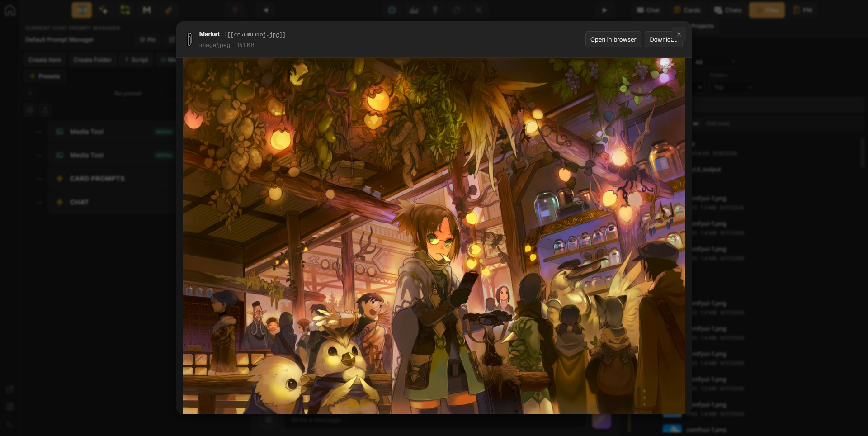Open the sparkles tool in the top toolbar
Screen dimensions: 868x436
click(104, 10)
